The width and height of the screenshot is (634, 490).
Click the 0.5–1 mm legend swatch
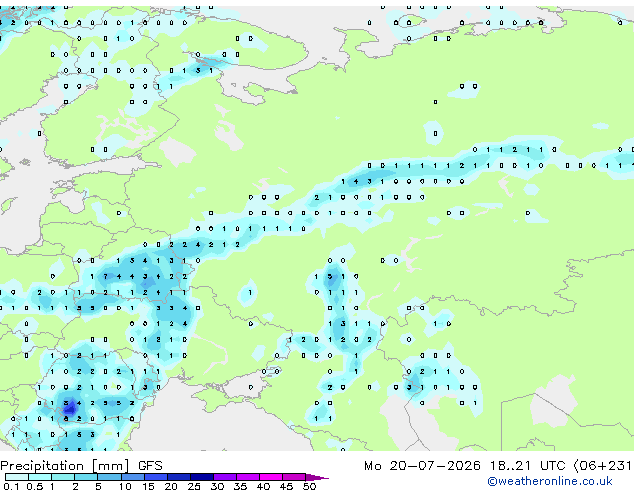tap(40, 477)
